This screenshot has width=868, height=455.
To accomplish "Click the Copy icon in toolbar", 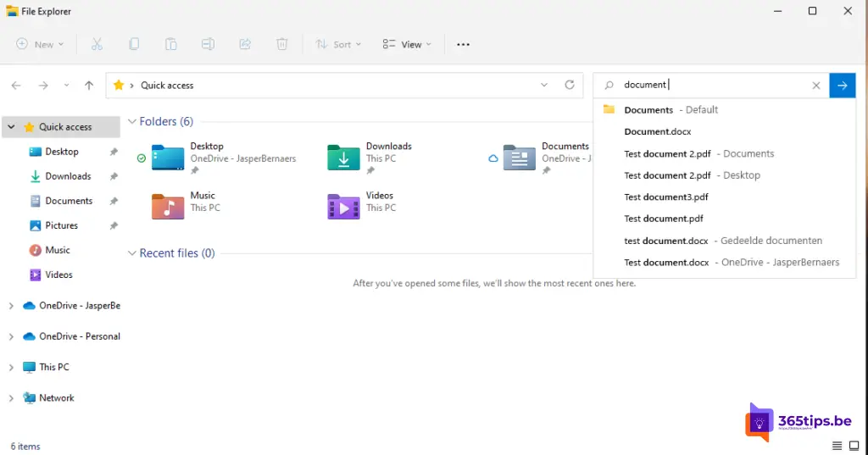I will pos(134,44).
